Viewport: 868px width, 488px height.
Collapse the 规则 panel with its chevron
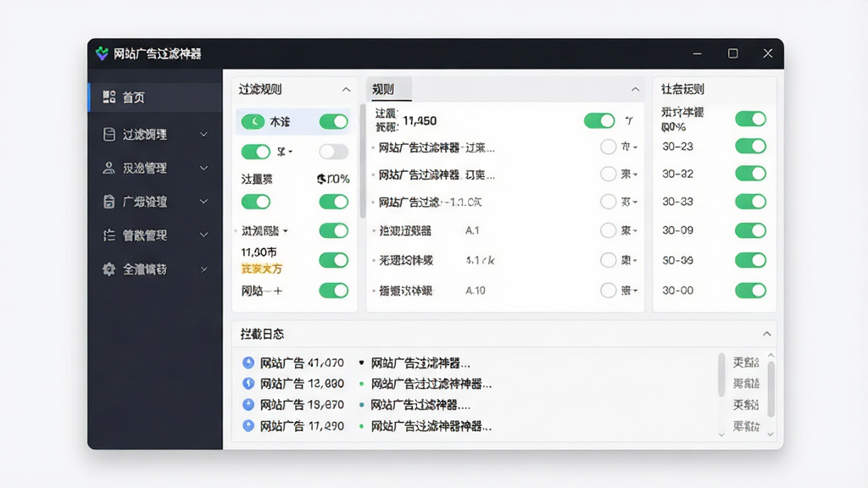(x=635, y=89)
